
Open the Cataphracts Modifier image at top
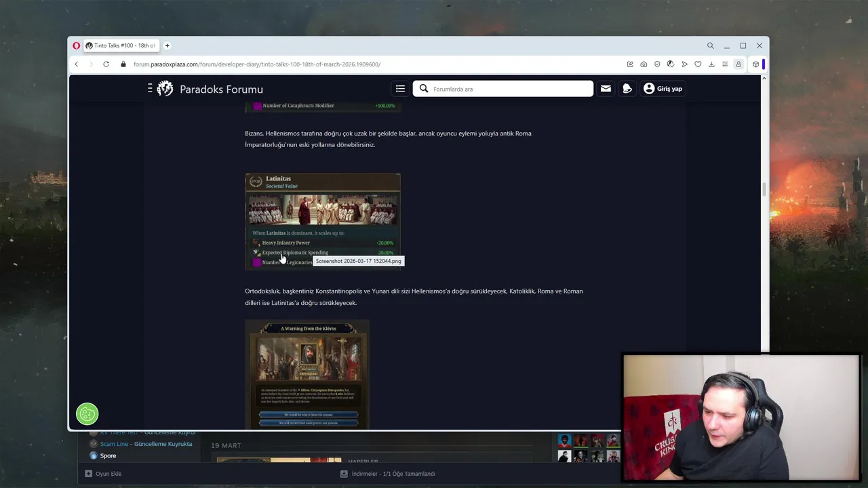coord(323,106)
